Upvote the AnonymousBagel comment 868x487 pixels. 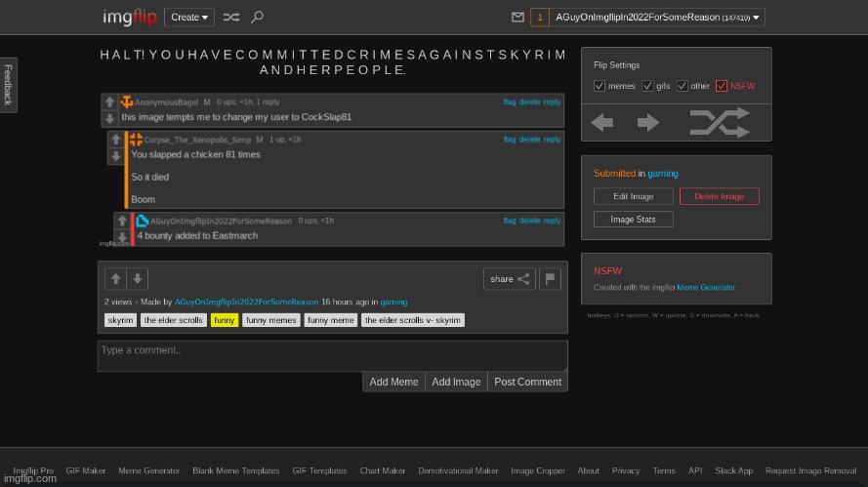pyautogui.click(x=109, y=101)
